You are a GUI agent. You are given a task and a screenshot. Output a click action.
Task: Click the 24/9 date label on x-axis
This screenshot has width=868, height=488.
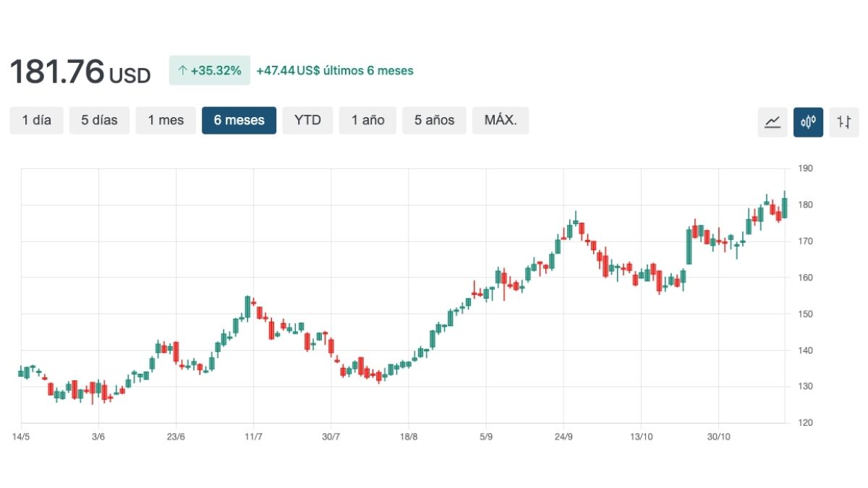(563, 437)
